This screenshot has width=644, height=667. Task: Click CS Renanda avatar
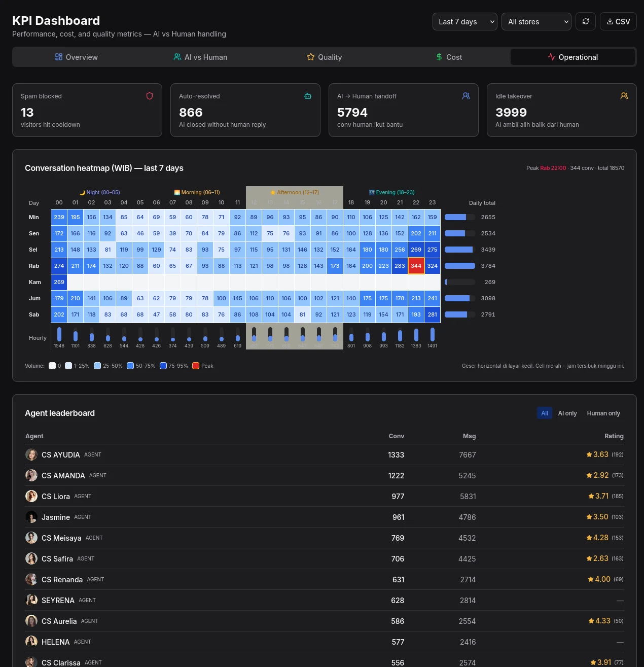click(x=31, y=579)
